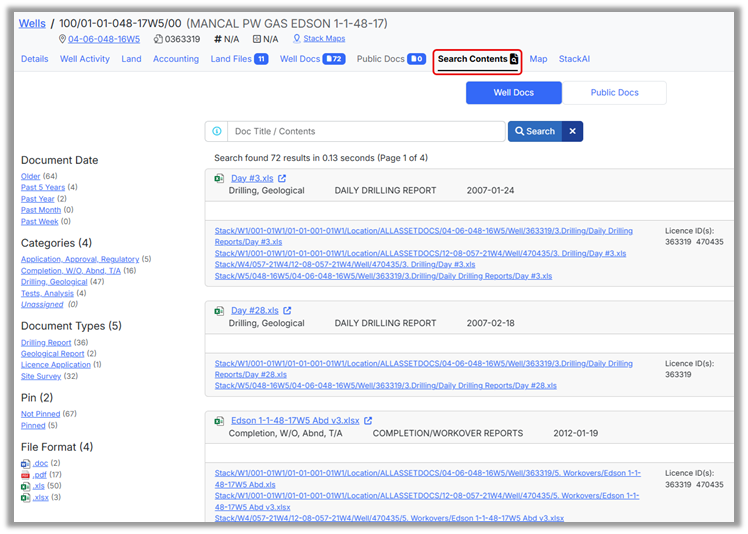Switch to Well Docs toggle
The image size is (748, 534).
click(x=514, y=93)
